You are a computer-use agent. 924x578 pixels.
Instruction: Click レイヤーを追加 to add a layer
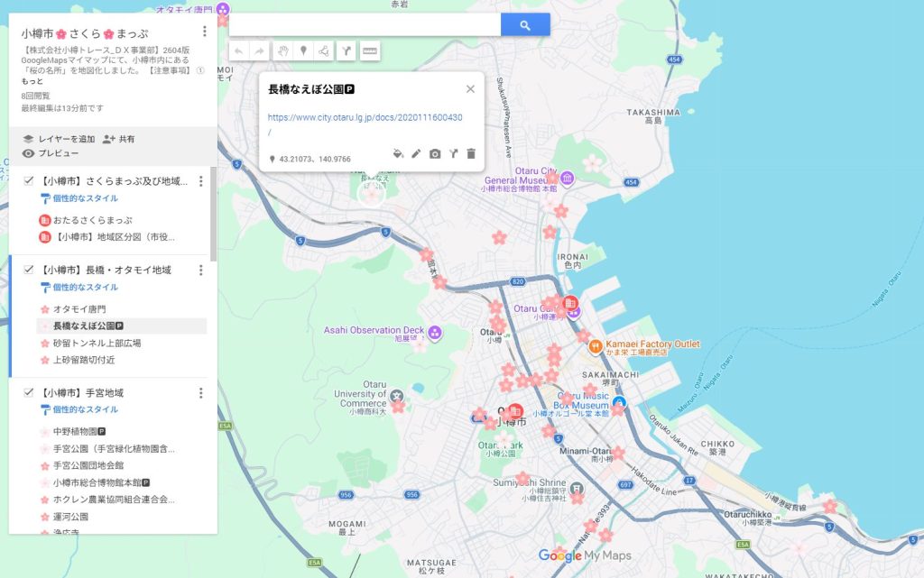pyautogui.click(x=59, y=139)
